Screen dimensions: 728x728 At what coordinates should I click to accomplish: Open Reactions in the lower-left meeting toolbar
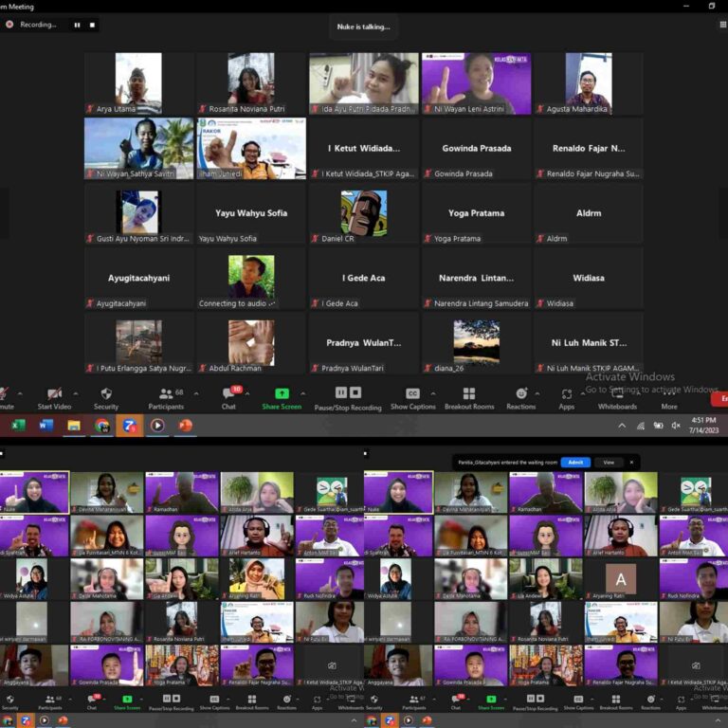[287, 702]
